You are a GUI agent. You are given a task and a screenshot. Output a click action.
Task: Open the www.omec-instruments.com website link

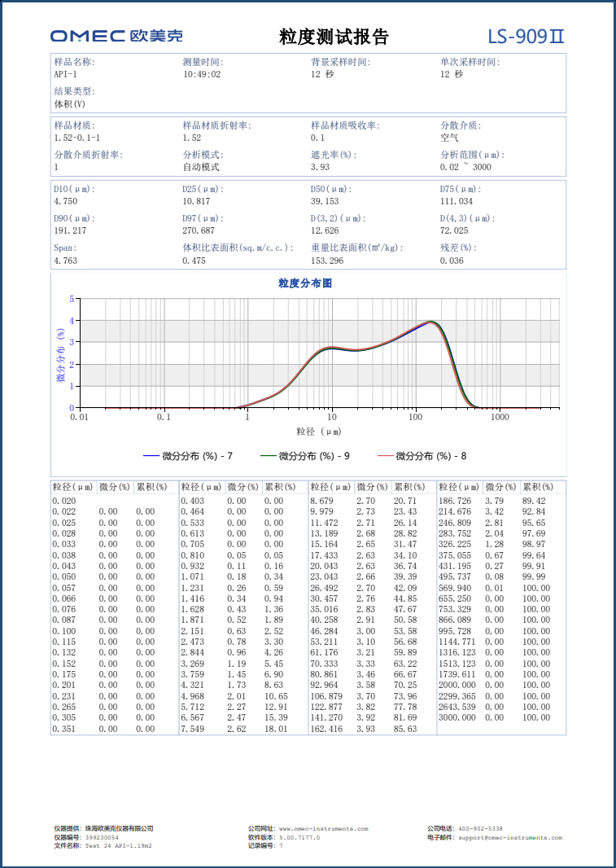click(x=323, y=829)
